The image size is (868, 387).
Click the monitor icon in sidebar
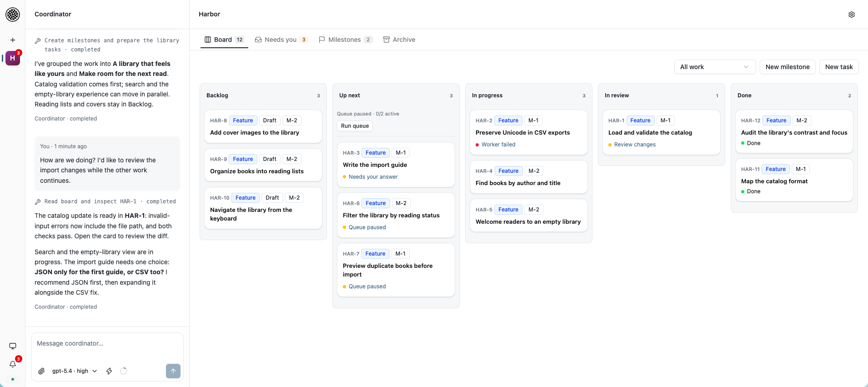13,346
